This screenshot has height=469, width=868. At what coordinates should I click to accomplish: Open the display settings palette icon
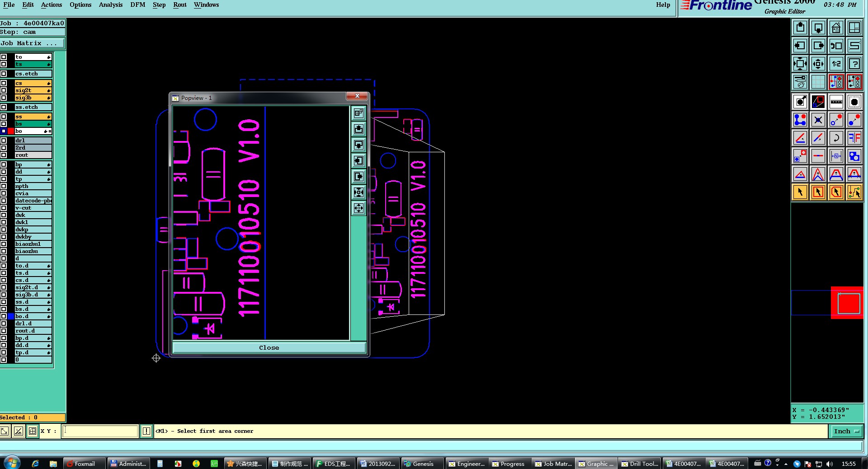800,82
